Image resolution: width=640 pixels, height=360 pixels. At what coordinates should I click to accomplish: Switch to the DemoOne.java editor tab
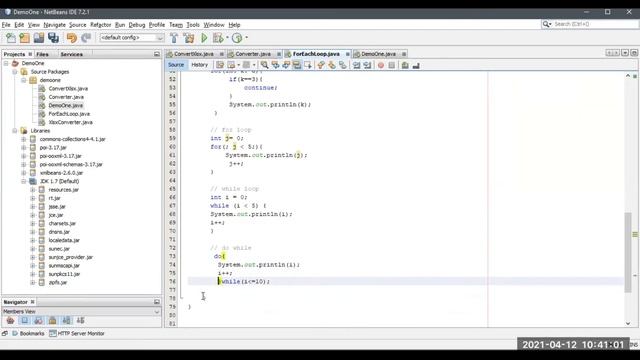pos(378,54)
